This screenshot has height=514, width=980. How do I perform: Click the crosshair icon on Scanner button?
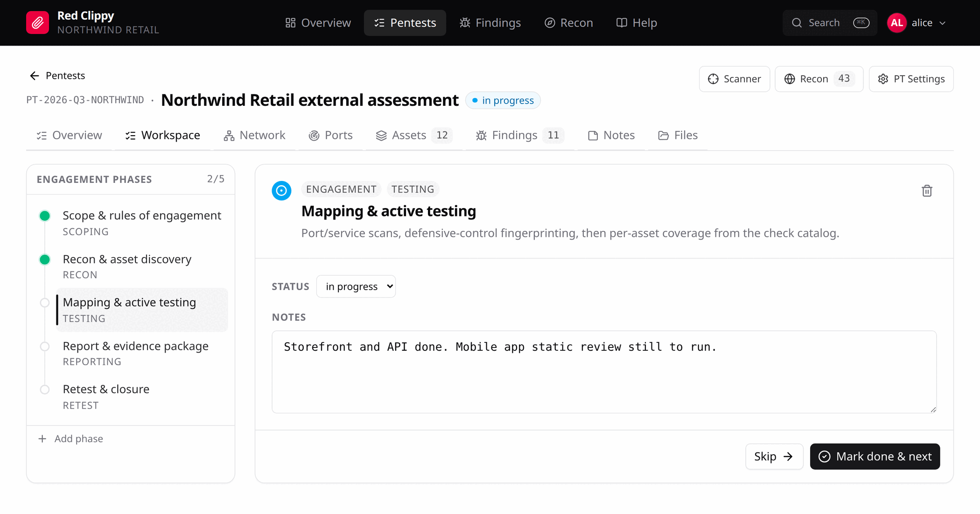pyautogui.click(x=713, y=79)
